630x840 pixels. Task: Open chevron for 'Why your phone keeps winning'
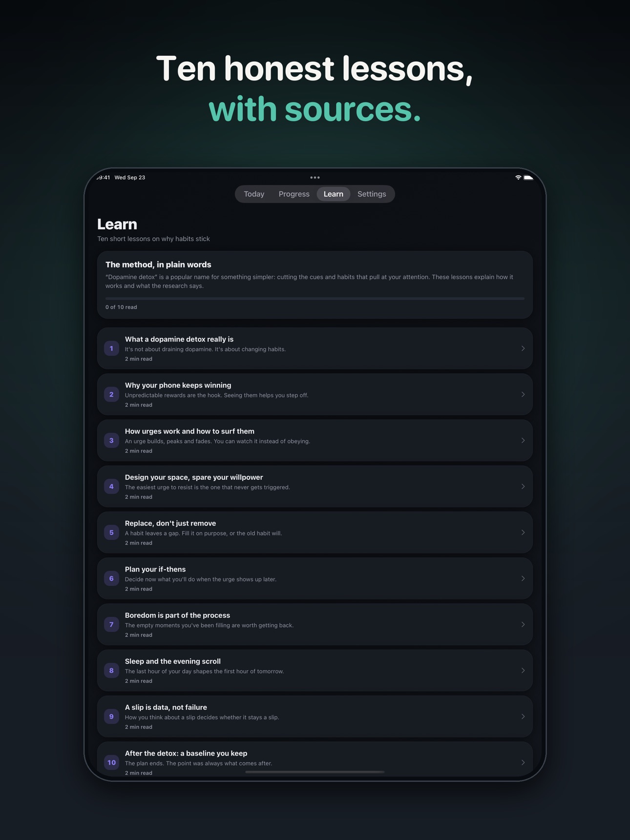tap(523, 394)
